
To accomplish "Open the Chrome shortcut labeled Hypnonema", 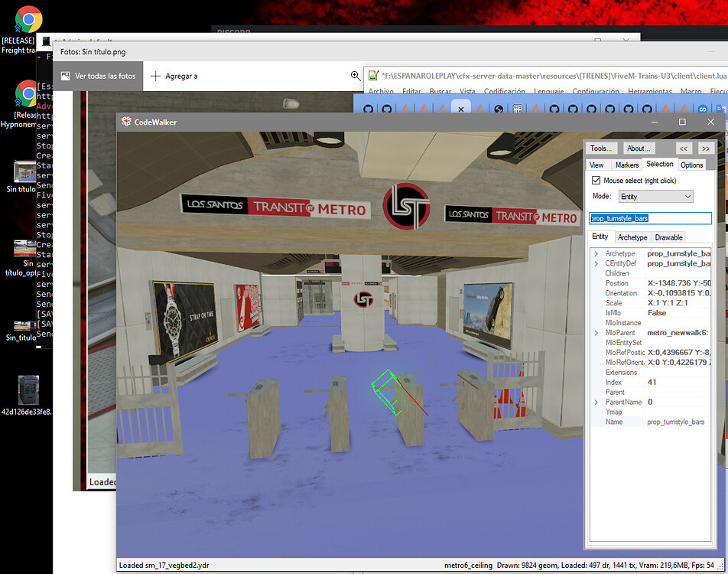I will point(28,95).
